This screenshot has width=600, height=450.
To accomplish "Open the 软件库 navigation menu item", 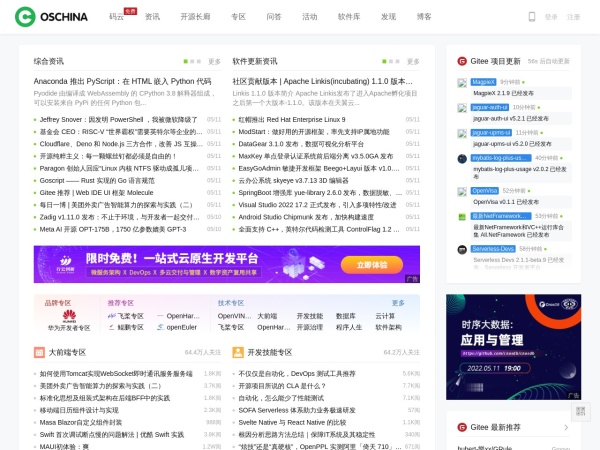I will [x=349, y=17].
